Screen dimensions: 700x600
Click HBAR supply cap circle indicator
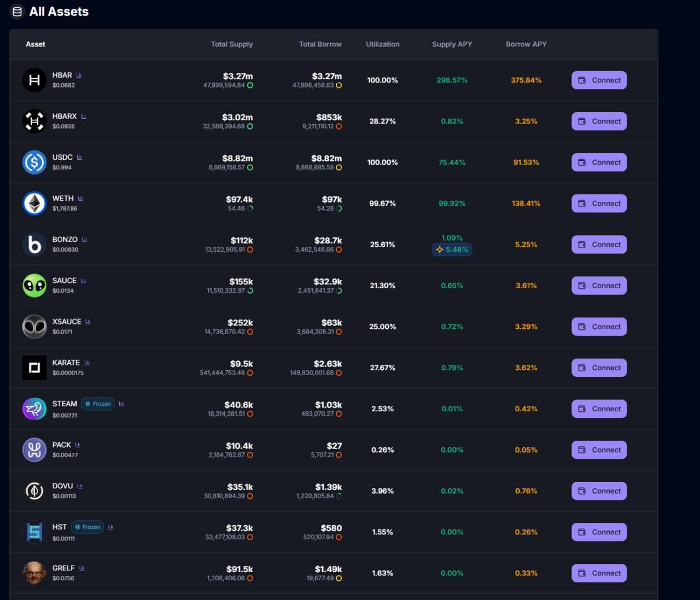[250, 85]
